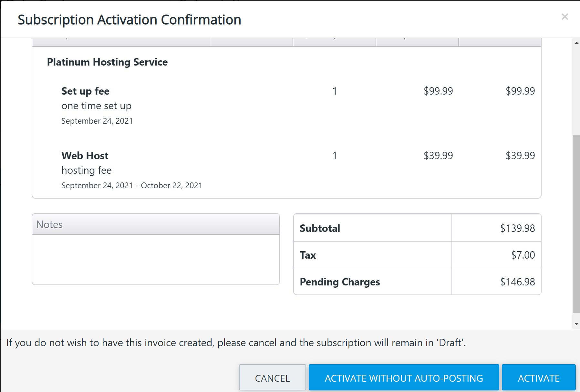
Task: Click inside the Notes text area
Action: pos(156,260)
